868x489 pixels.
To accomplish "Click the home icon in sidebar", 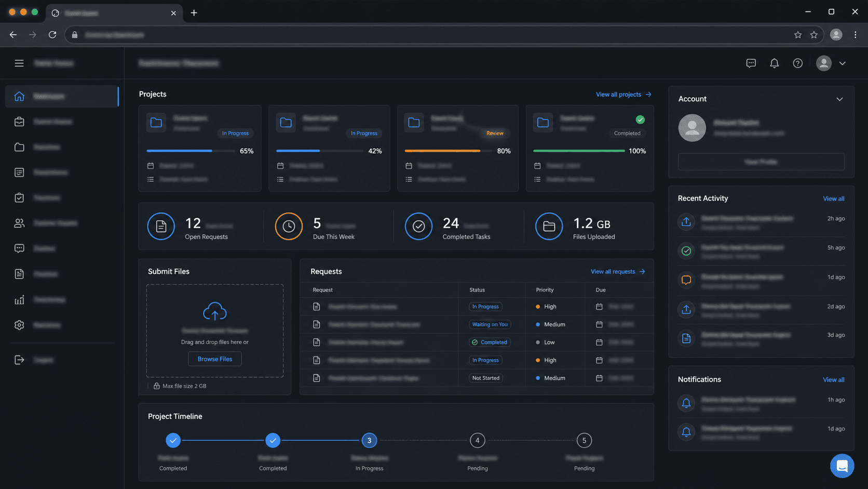I will (x=19, y=96).
